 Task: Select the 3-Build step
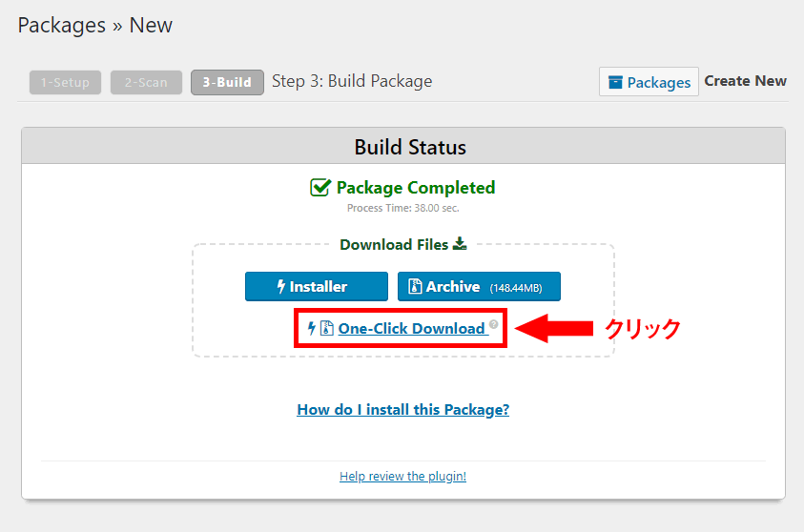(x=227, y=82)
